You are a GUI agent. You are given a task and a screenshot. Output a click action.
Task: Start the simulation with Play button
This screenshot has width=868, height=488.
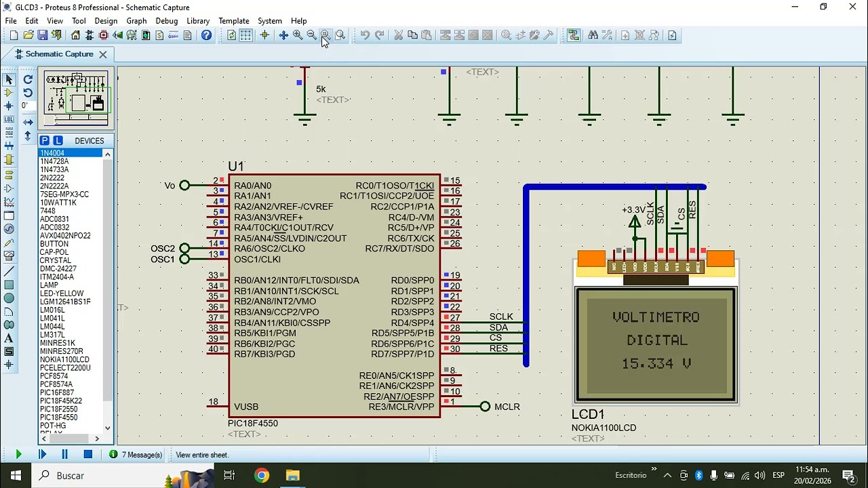pyautogui.click(x=18, y=455)
